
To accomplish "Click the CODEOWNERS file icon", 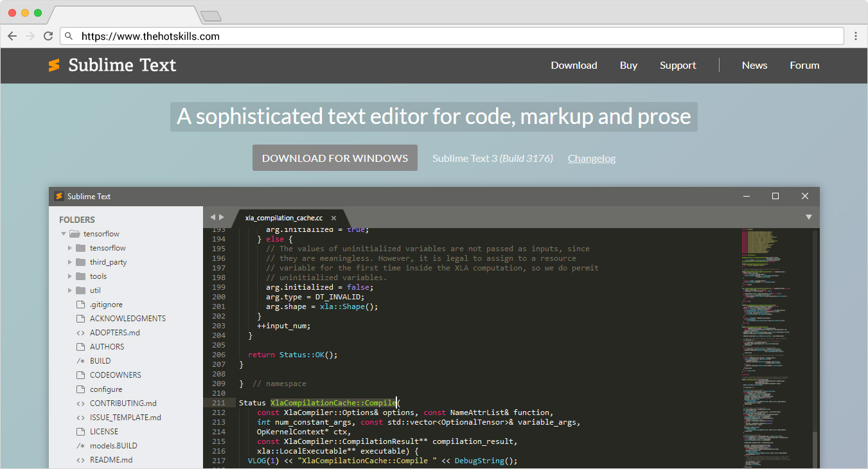I will click(80, 375).
